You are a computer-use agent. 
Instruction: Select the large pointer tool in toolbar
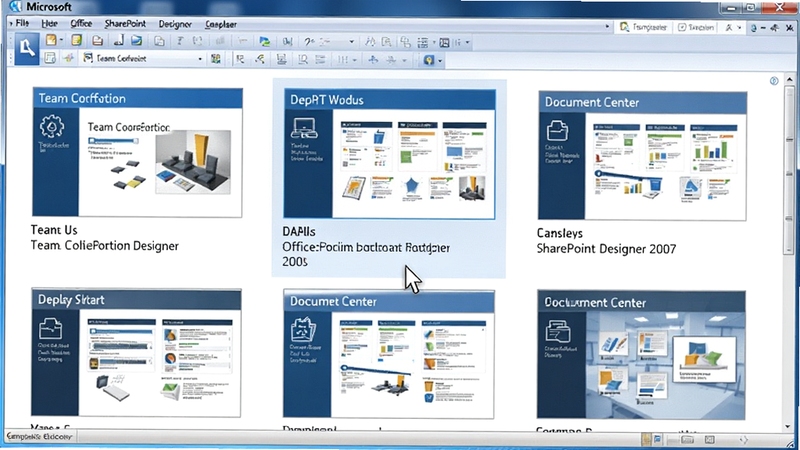[x=27, y=48]
